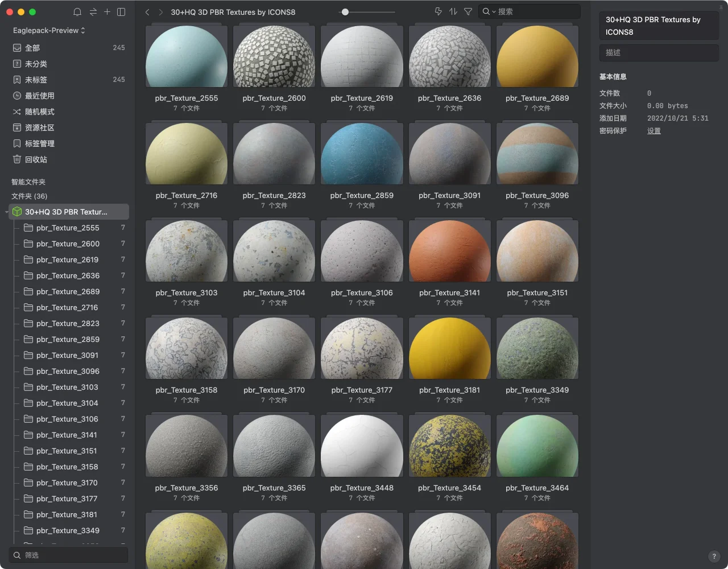Open the bright yellow pbr_Texture_3181 thumbnail
728x569 pixels.
[449, 348]
